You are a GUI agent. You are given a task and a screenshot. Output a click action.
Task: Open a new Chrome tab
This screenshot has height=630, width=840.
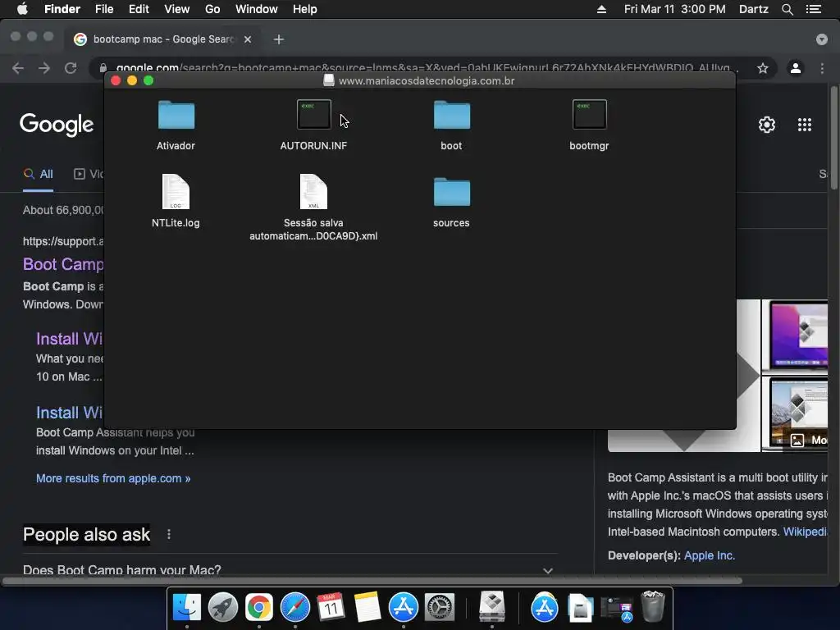pos(279,39)
